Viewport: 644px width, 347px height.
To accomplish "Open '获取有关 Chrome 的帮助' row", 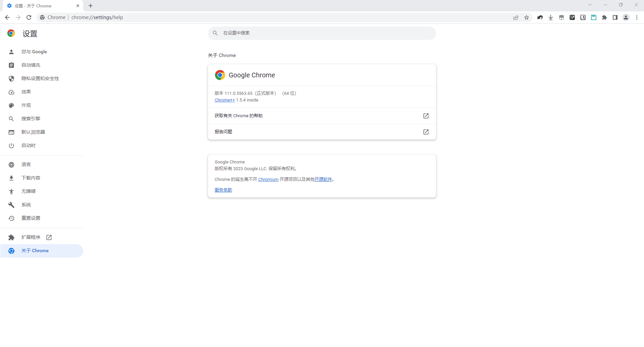I will (322, 116).
